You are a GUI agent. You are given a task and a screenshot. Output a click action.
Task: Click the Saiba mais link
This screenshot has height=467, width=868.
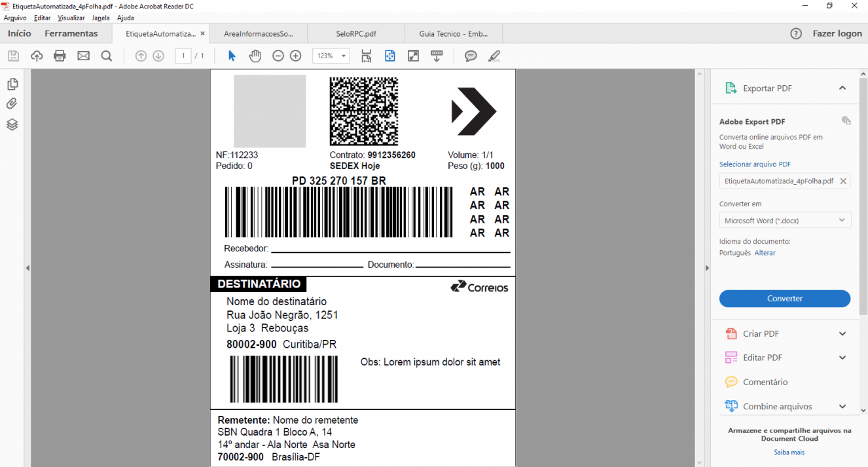(x=789, y=453)
